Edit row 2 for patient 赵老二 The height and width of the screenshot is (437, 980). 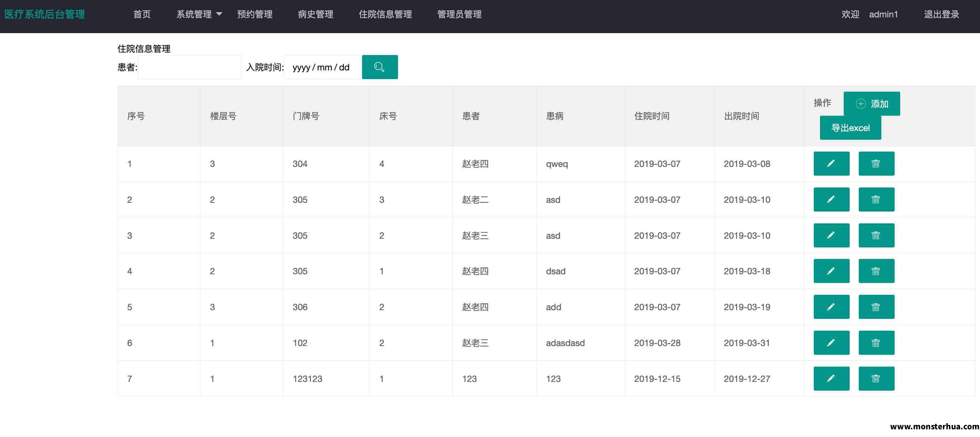click(831, 199)
